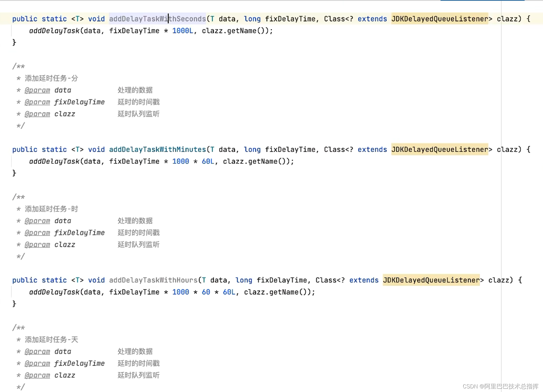The image size is (543, 392).
Task: Click @param tag for clazz in 添加延时任务-天 comment
Action: coord(37,375)
